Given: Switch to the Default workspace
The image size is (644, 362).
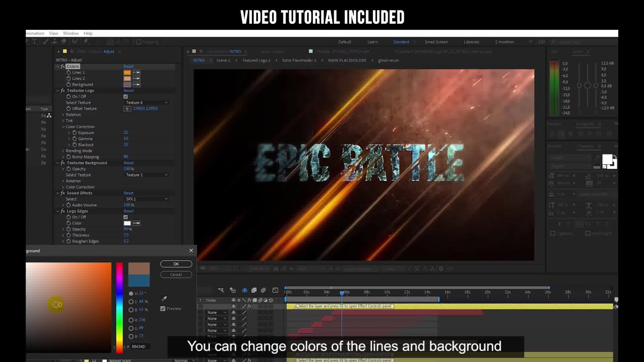Looking at the screenshot, I should pyautogui.click(x=344, y=42).
